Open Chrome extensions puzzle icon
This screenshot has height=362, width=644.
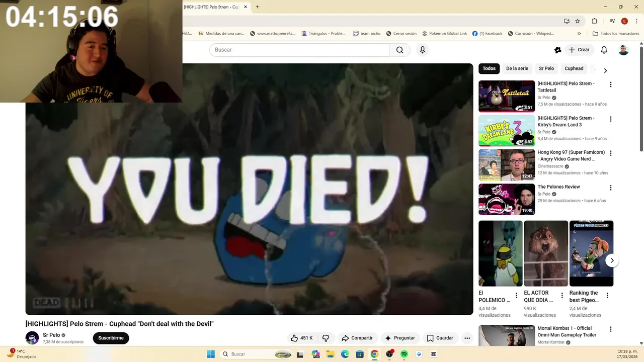coord(594,21)
